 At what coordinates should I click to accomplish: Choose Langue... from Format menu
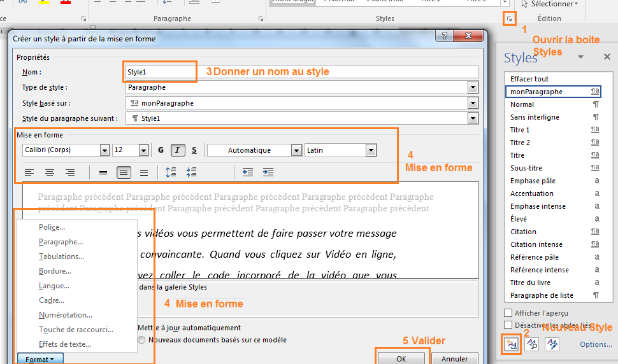(x=54, y=286)
